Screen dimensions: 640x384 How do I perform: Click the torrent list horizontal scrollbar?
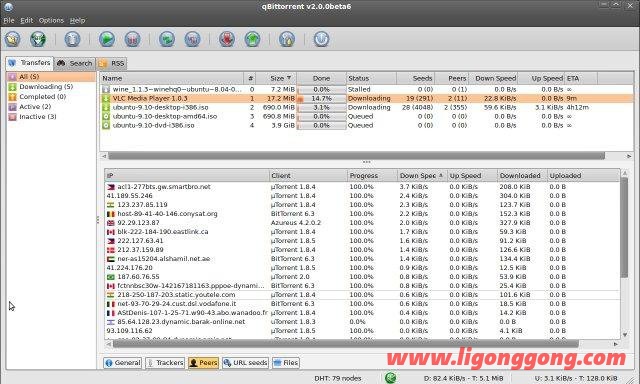[356, 156]
